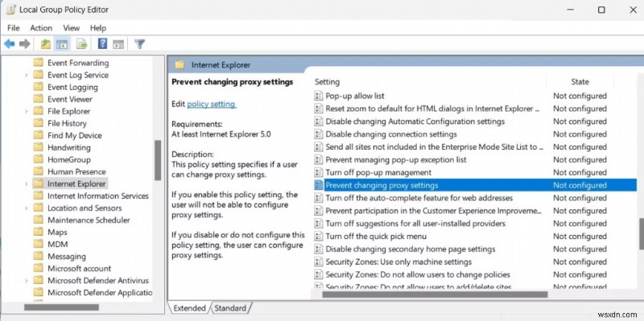Click the tree pane horizontal scrollbar thumb
Image resolution: width=644 pixels, height=321 pixels.
[62, 307]
